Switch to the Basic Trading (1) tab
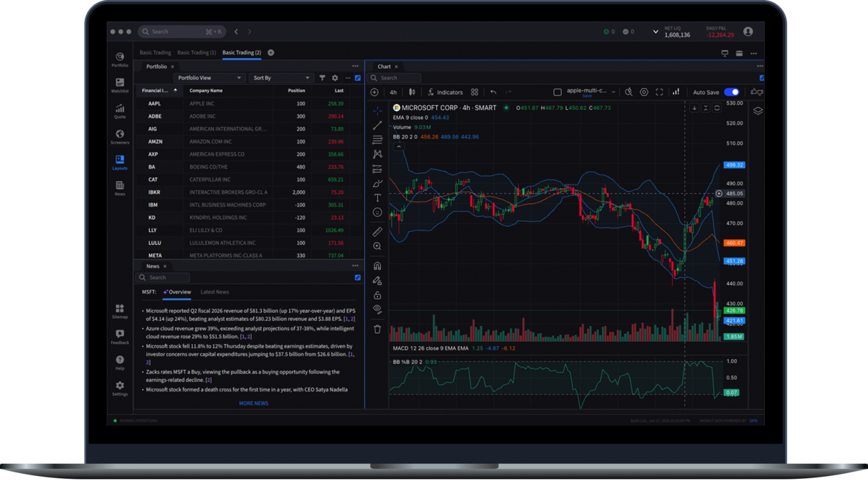The width and height of the screenshot is (868, 499). tap(197, 52)
